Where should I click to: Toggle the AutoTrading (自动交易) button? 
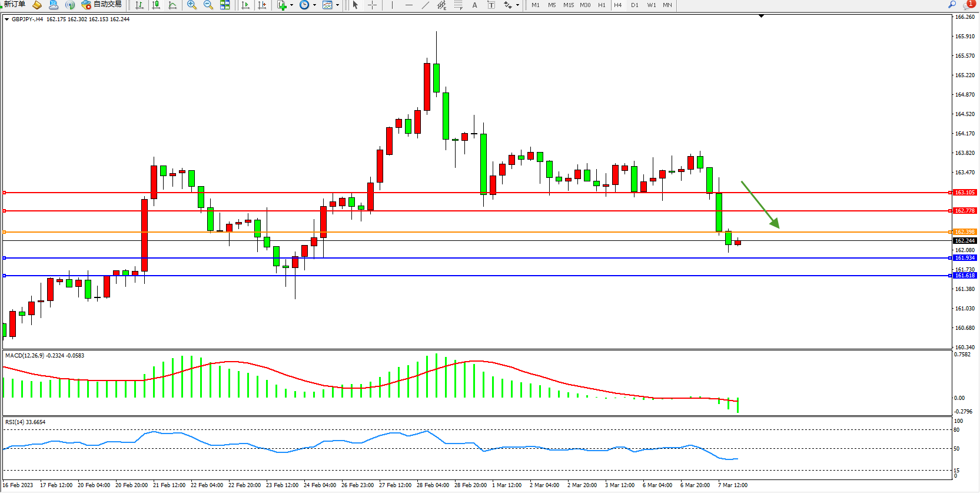click(102, 5)
